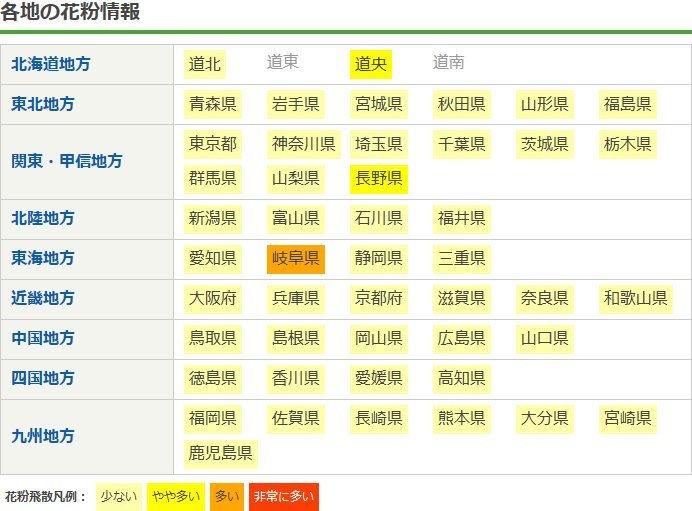Click the 鹿児島県 link
This screenshot has height=511, width=692.
point(221,453)
